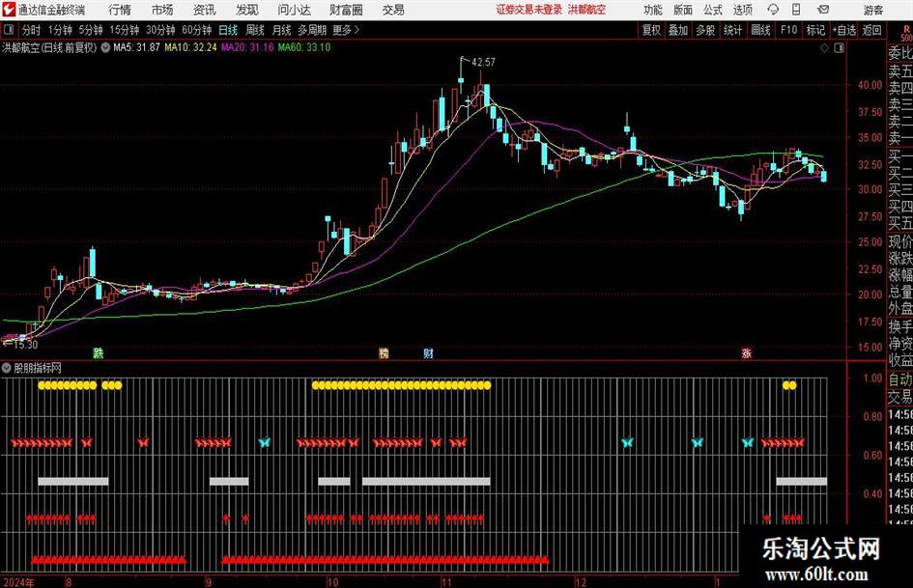The image size is (913, 588).
Task: Click the 标记 mark button
Action: (815, 30)
